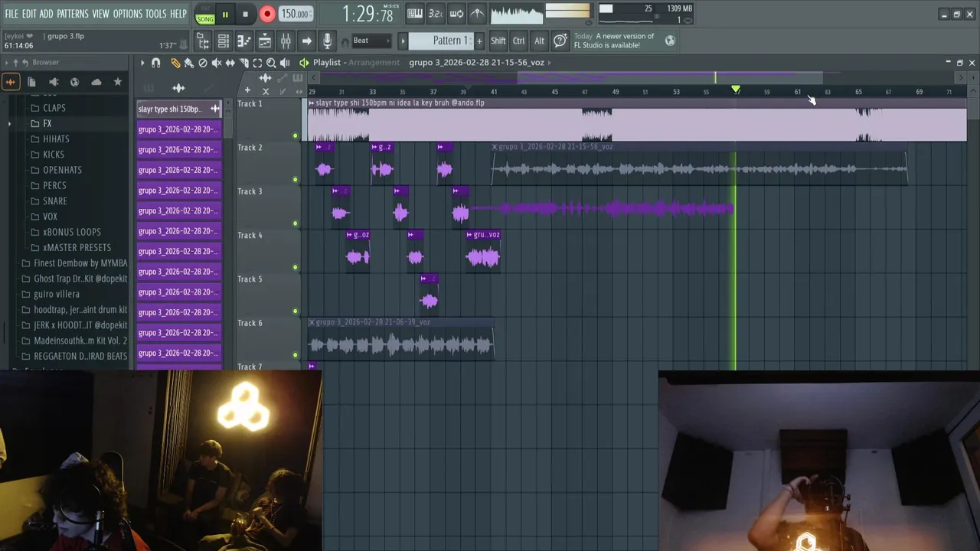Mute Track 1 via its green dot

pyautogui.click(x=295, y=136)
